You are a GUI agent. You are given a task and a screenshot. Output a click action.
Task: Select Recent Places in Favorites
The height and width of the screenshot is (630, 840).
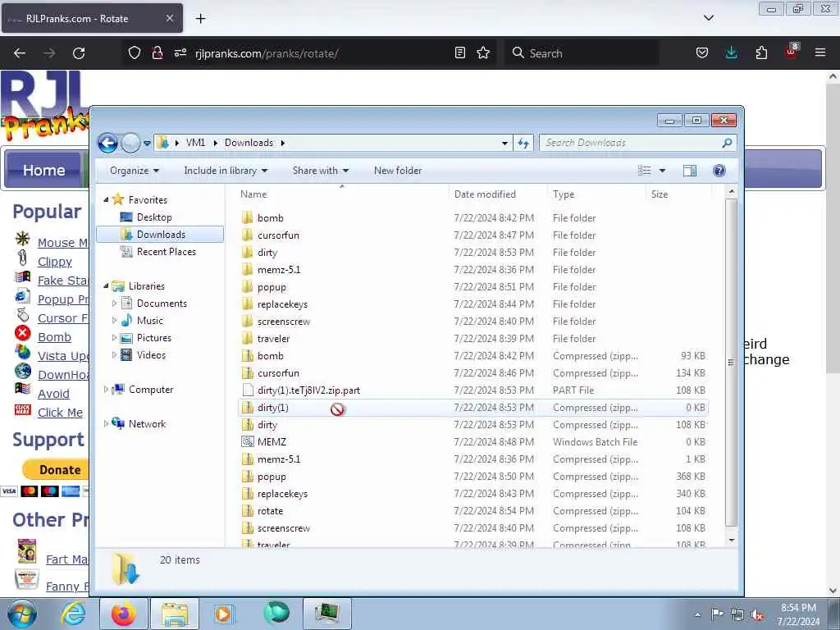166,251
